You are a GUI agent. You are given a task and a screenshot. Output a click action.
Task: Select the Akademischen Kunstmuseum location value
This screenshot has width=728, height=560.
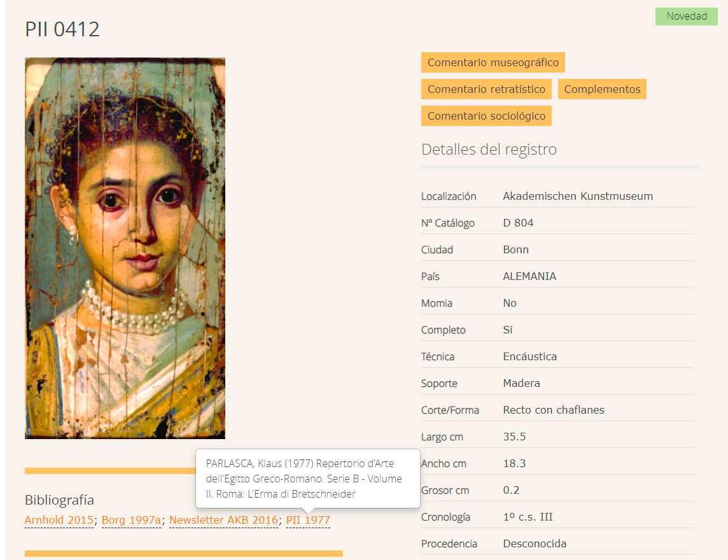coord(578,196)
